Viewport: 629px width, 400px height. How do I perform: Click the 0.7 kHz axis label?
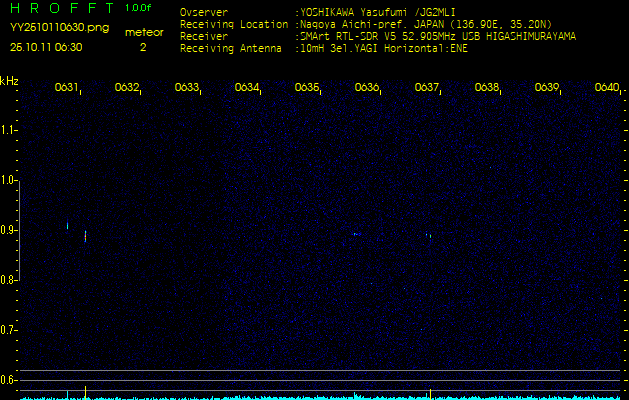pos(8,331)
